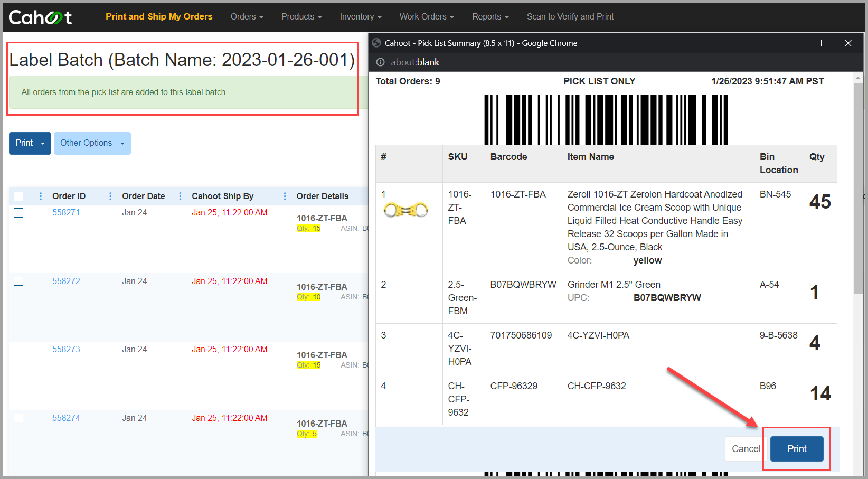Maximize the Pick List Summary window
This screenshot has width=868, height=479.
tap(818, 43)
